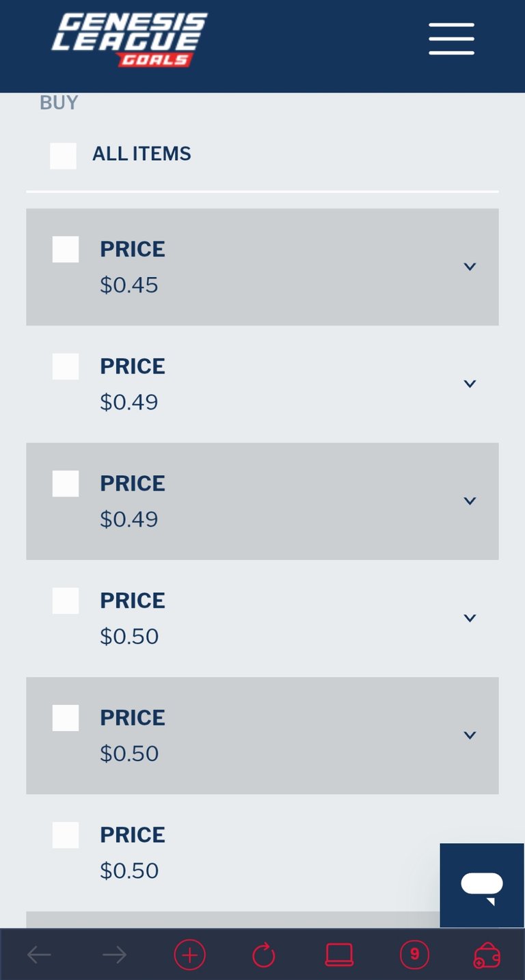Open the chat support bubble
Screen dimensions: 525x980
pyautogui.click(x=482, y=885)
